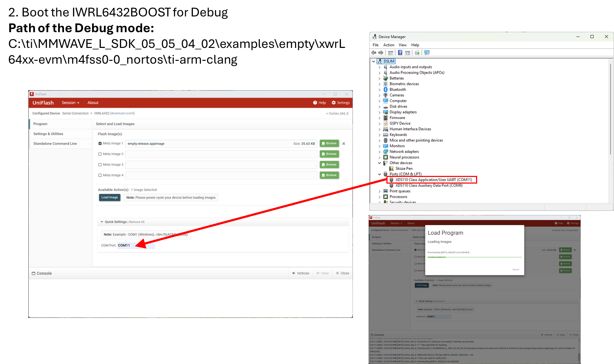Open the Help menu in Device Manager
Image resolution: width=614 pixels, height=364 pixels.
pos(415,45)
